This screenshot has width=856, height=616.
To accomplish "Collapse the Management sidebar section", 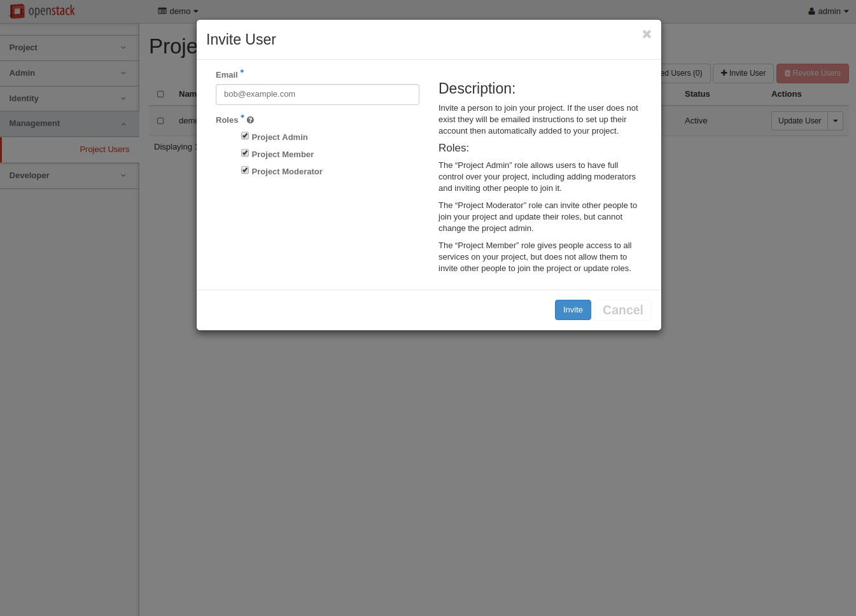I will pyautogui.click(x=69, y=123).
